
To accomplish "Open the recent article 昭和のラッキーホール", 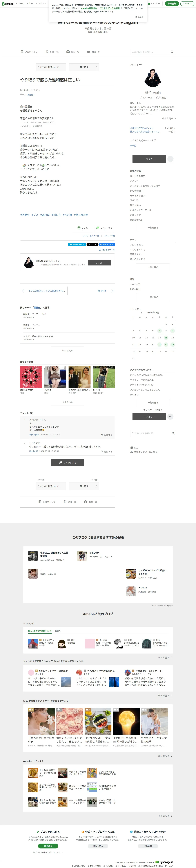I will click(141, 210).
